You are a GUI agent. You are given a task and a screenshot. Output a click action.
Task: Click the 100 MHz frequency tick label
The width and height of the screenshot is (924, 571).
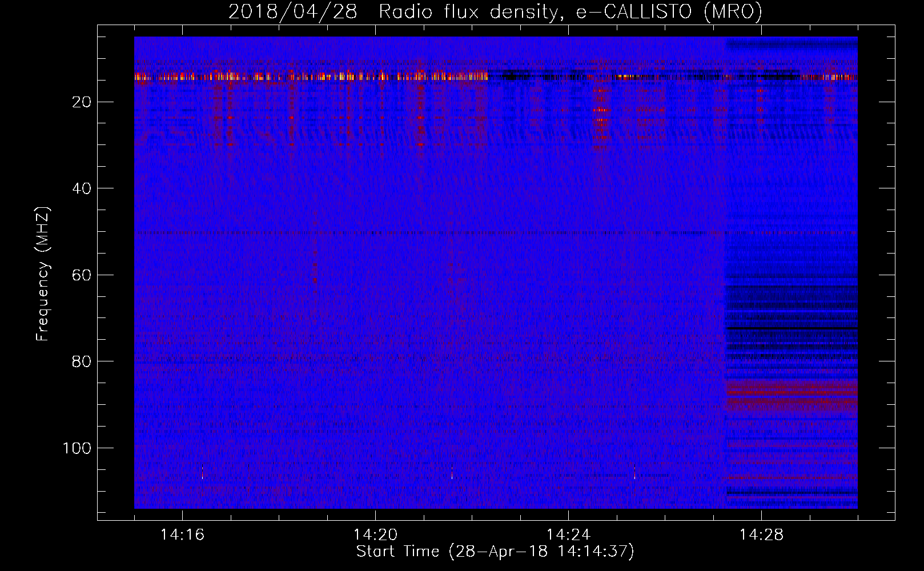[x=77, y=448]
